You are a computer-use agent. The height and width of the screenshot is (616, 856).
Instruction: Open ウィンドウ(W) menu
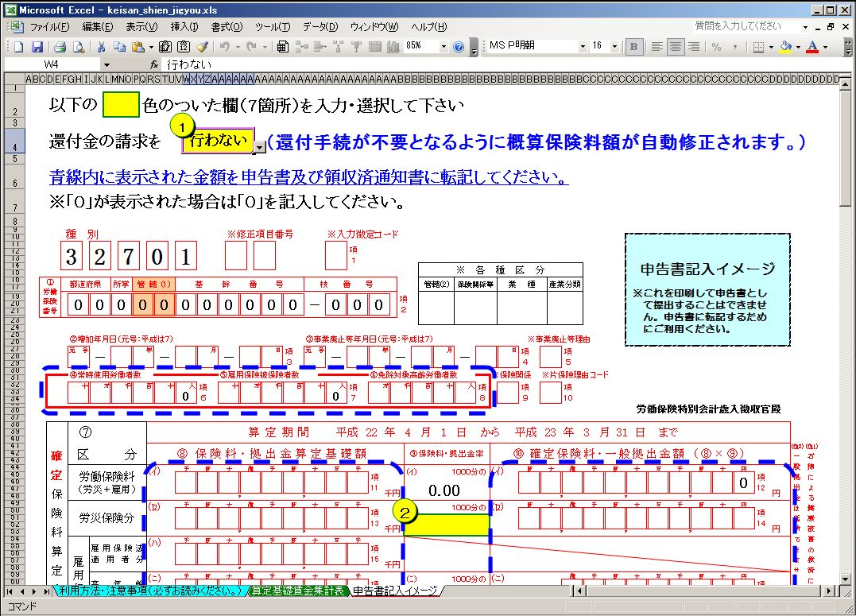(374, 26)
